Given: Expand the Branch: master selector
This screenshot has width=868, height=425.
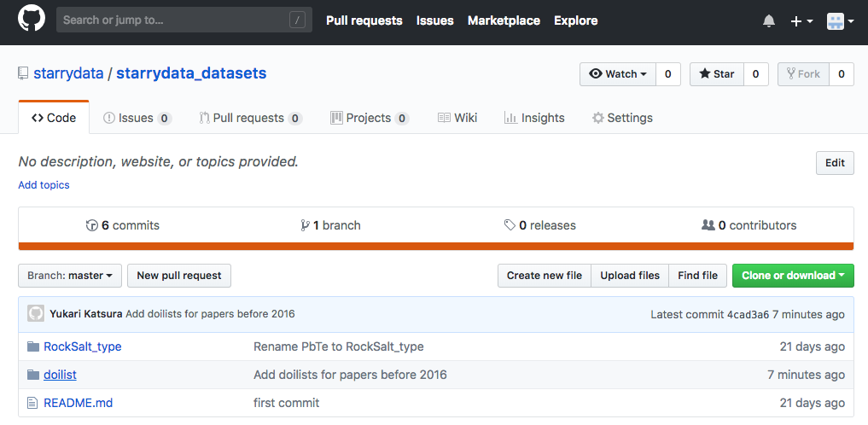Looking at the screenshot, I should click(70, 276).
